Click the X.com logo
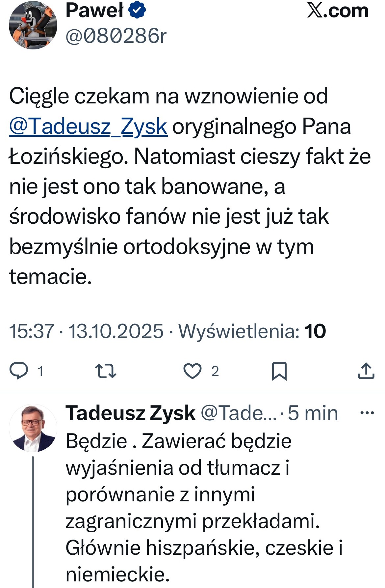The width and height of the screenshot is (385, 588). (x=338, y=11)
